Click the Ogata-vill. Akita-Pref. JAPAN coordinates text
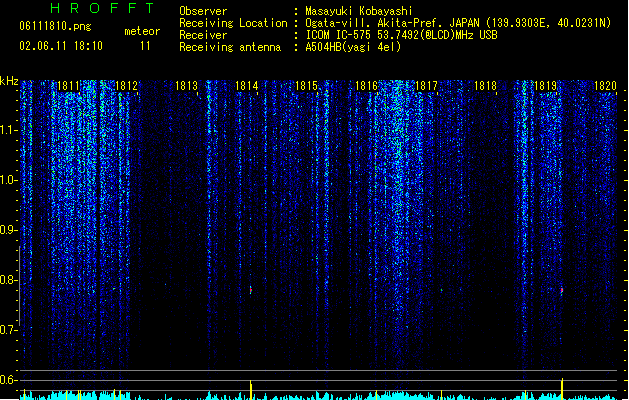 coord(458,23)
